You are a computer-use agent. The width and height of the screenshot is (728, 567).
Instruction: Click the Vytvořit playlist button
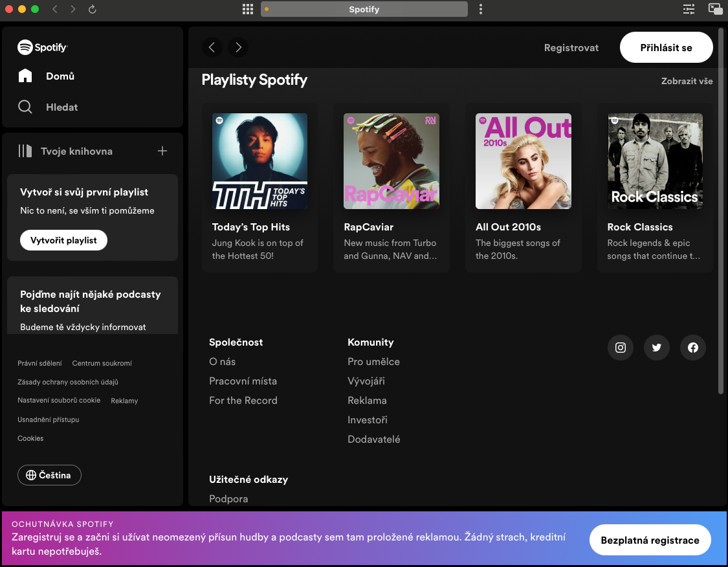point(63,240)
